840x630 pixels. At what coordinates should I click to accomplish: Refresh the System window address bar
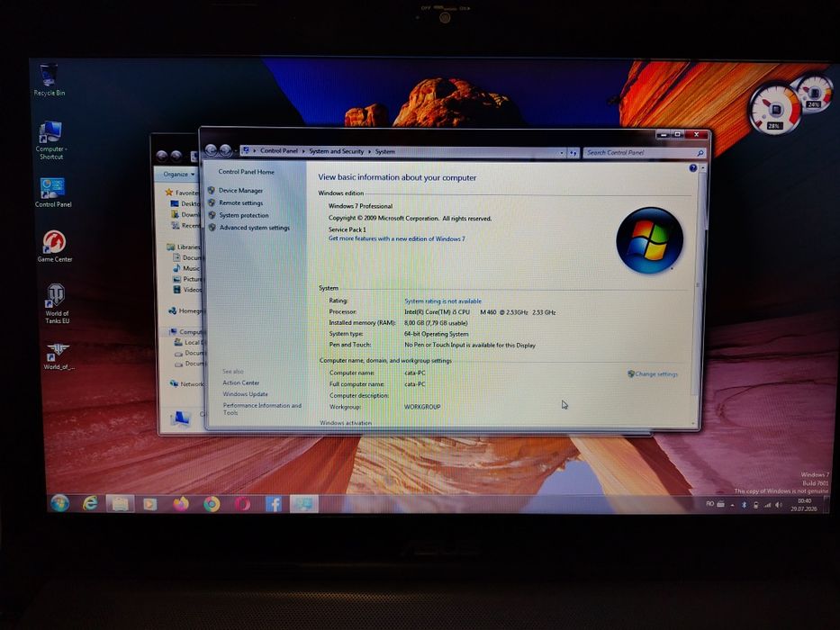click(574, 153)
